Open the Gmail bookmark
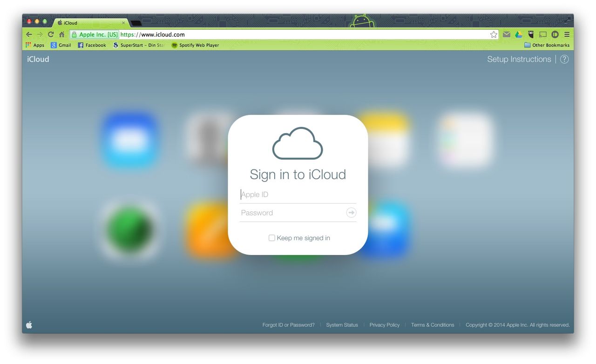The width and height of the screenshot is (596, 364). click(x=61, y=45)
